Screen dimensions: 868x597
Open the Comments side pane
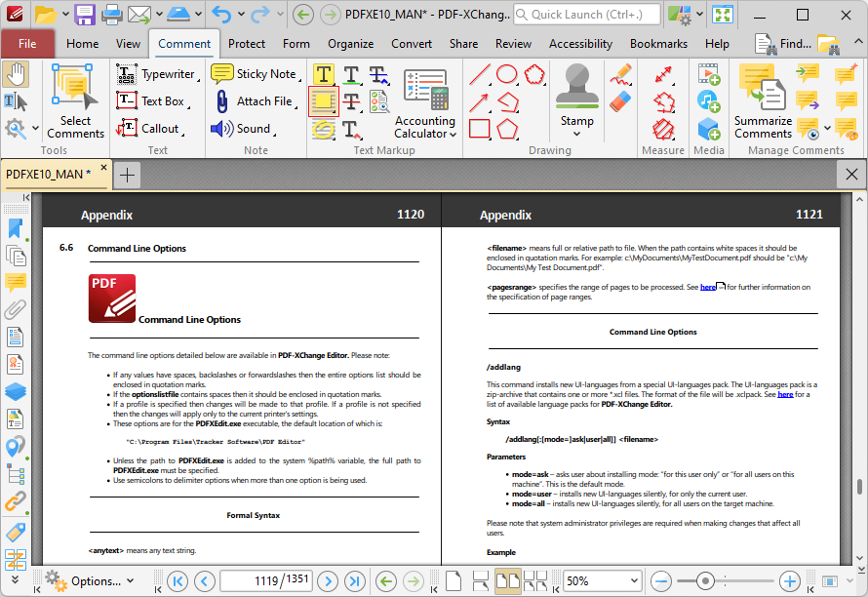coord(16,283)
